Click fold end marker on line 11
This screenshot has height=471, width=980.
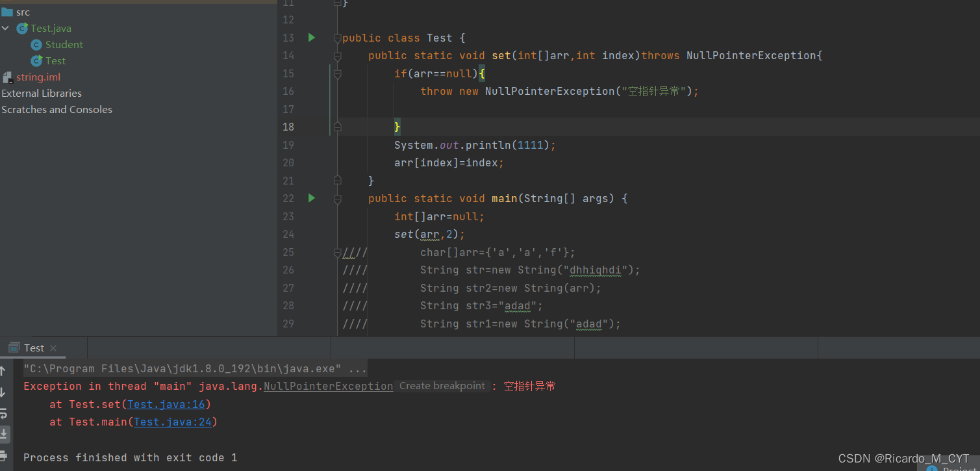coord(337,3)
